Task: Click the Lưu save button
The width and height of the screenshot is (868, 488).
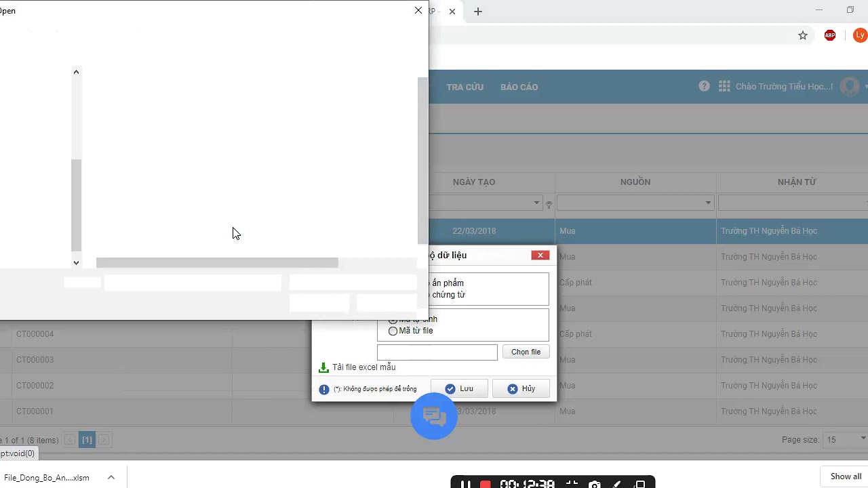Action: point(459,389)
